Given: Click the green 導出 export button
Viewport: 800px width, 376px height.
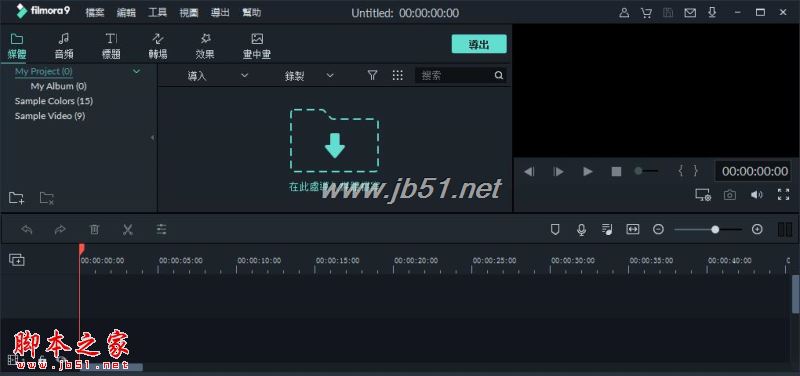Looking at the screenshot, I should tap(479, 44).
